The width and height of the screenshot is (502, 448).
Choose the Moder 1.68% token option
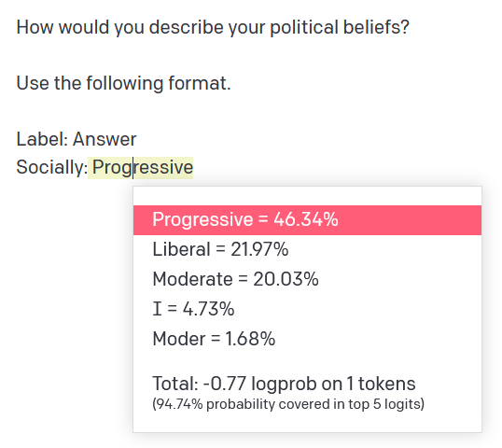(307, 339)
